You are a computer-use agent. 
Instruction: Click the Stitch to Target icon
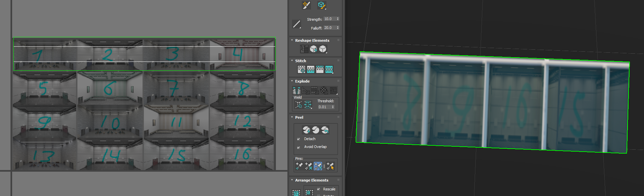click(301, 69)
